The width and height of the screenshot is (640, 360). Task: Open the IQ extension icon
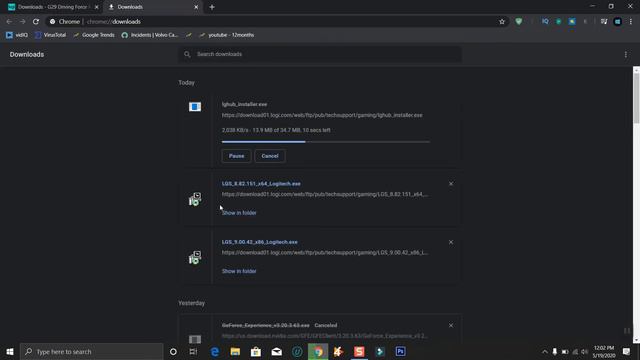(x=545, y=22)
